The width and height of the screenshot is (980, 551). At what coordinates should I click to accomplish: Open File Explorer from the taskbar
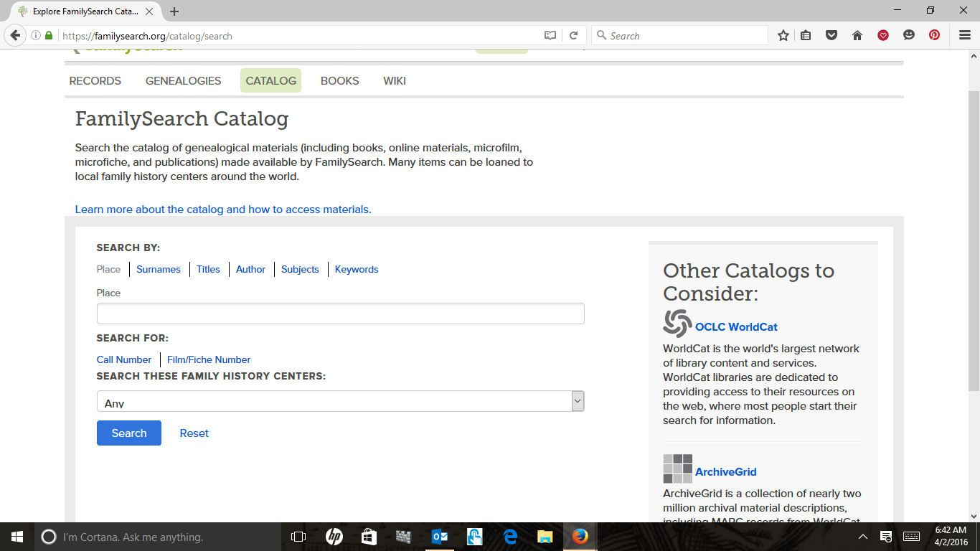coord(545,537)
